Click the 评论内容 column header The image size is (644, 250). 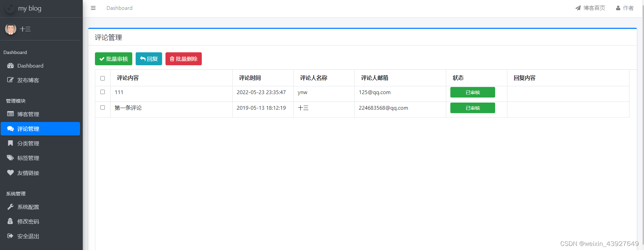click(x=128, y=78)
